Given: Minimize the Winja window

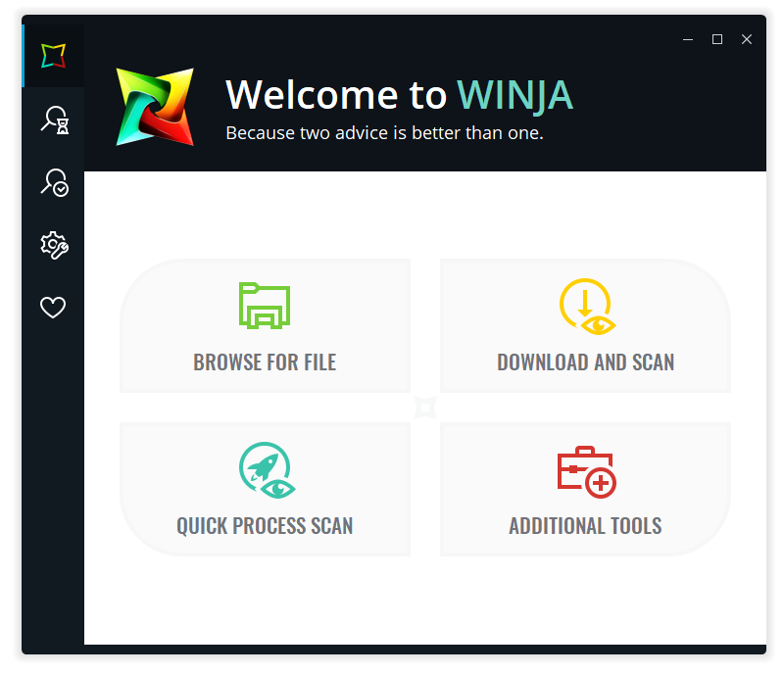Looking at the screenshot, I should coord(688,39).
